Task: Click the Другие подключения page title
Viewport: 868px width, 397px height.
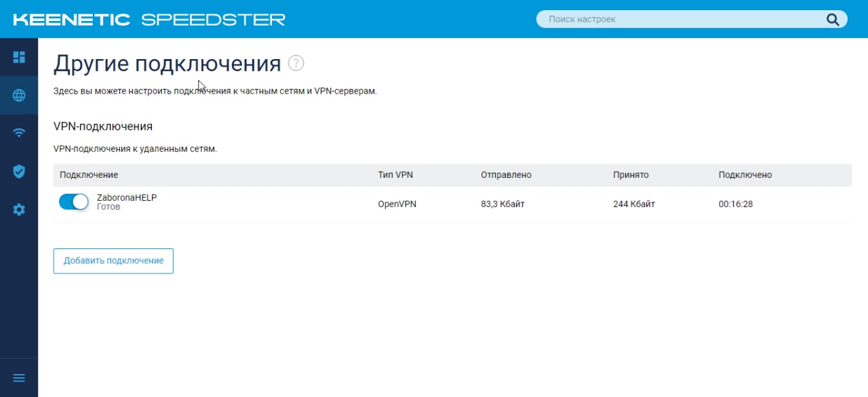Action: click(x=167, y=64)
